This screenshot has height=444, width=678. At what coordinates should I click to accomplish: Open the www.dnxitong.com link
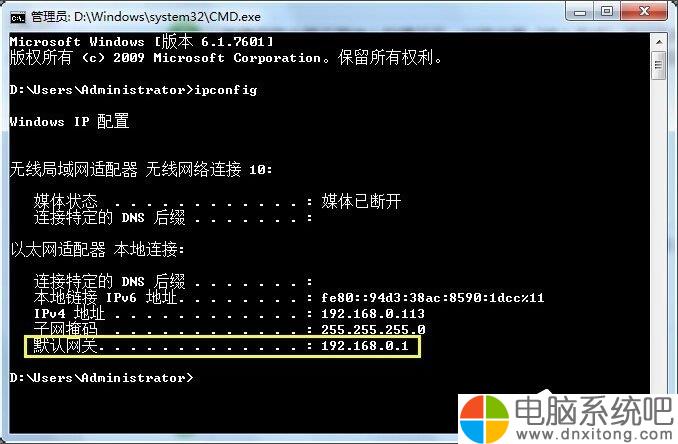coord(594,434)
